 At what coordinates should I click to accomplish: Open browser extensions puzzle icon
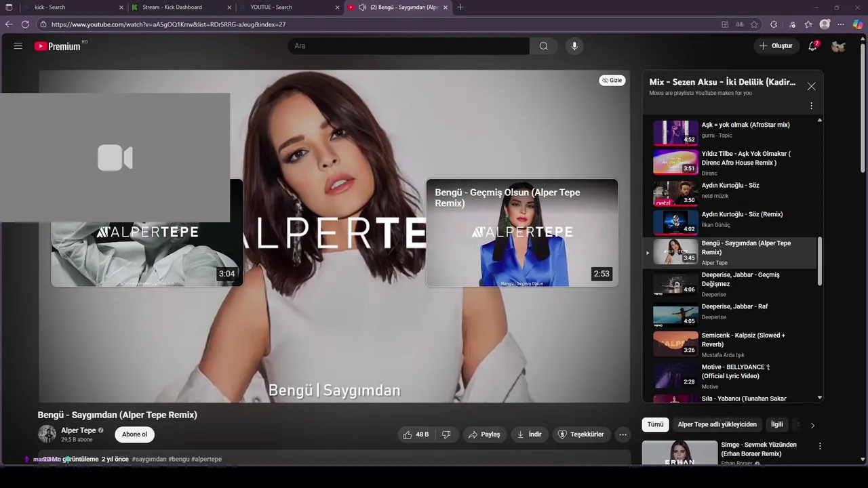(x=774, y=24)
